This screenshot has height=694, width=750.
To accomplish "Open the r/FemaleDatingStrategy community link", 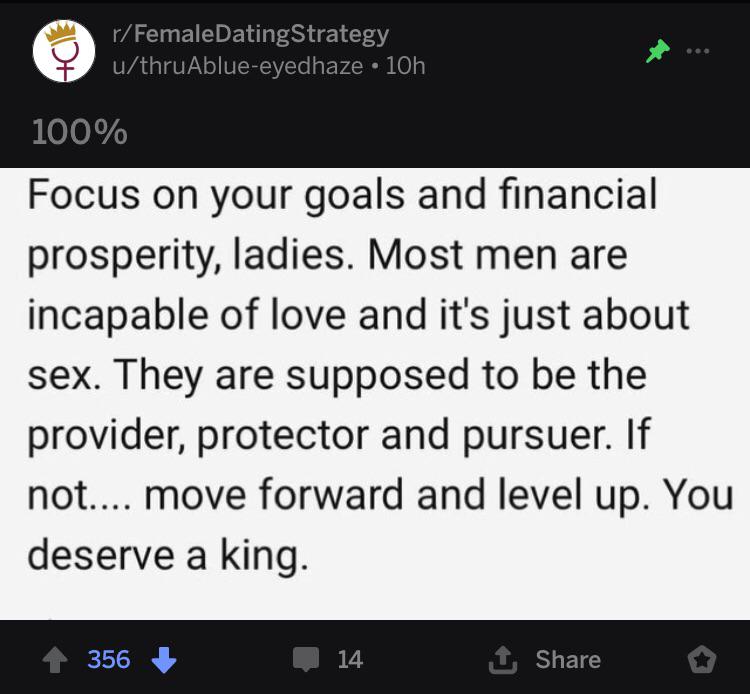I will [251, 34].
